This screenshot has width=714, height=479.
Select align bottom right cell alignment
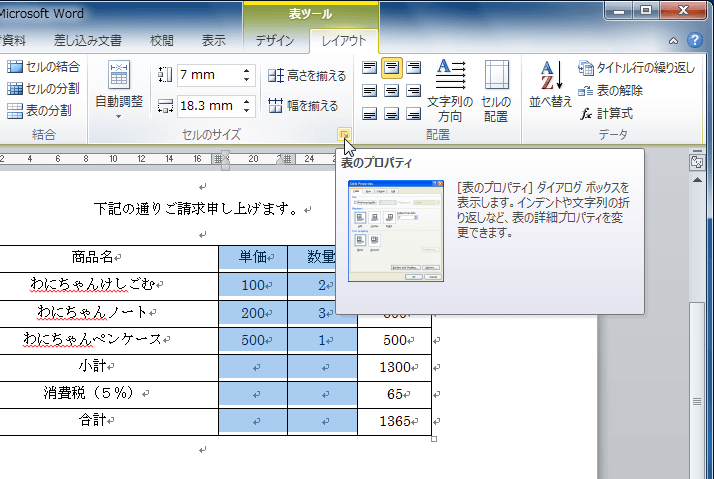413,113
